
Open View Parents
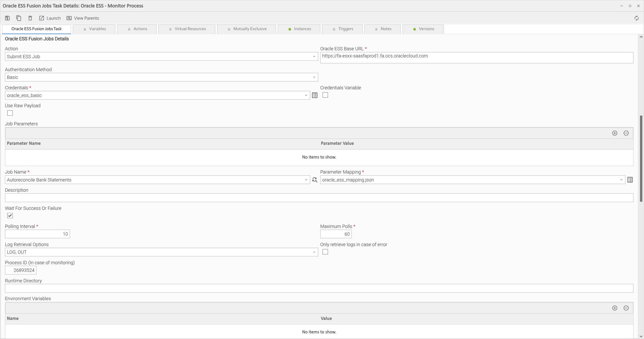[x=83, y=18]
